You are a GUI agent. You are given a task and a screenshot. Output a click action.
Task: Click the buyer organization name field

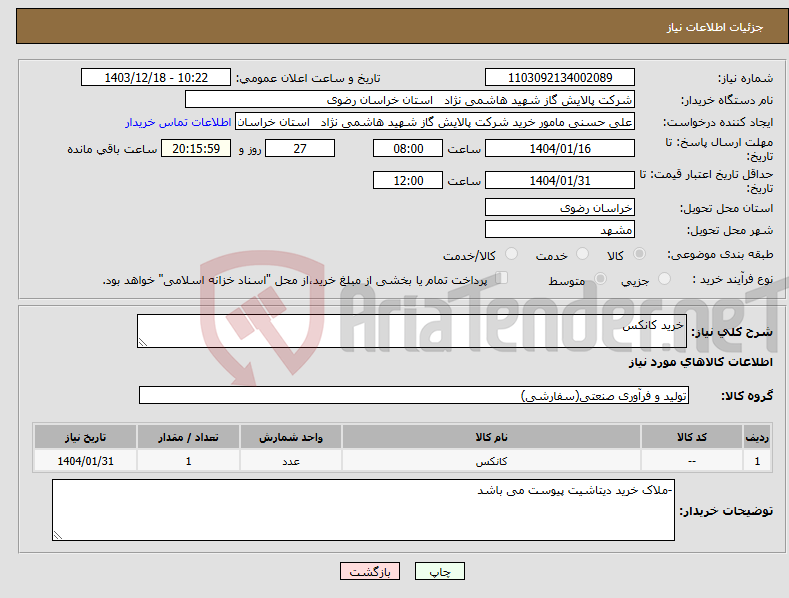409,100
